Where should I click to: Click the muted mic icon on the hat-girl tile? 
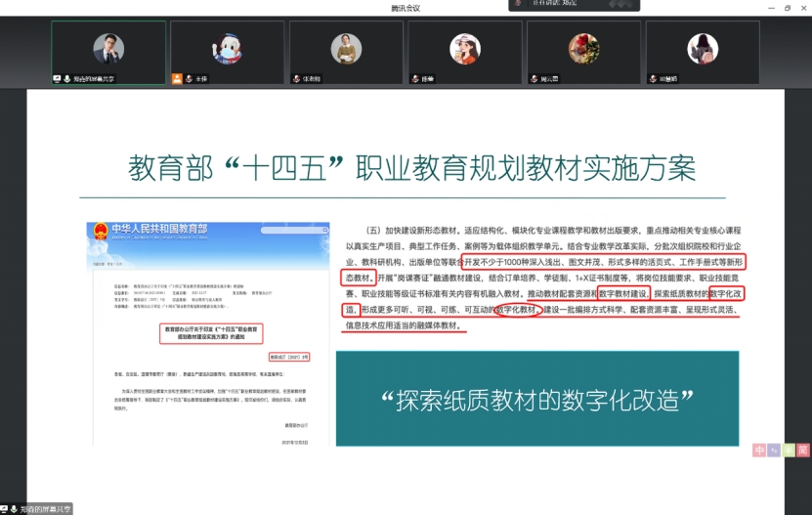pyautogui.click(x=415, y=79)
